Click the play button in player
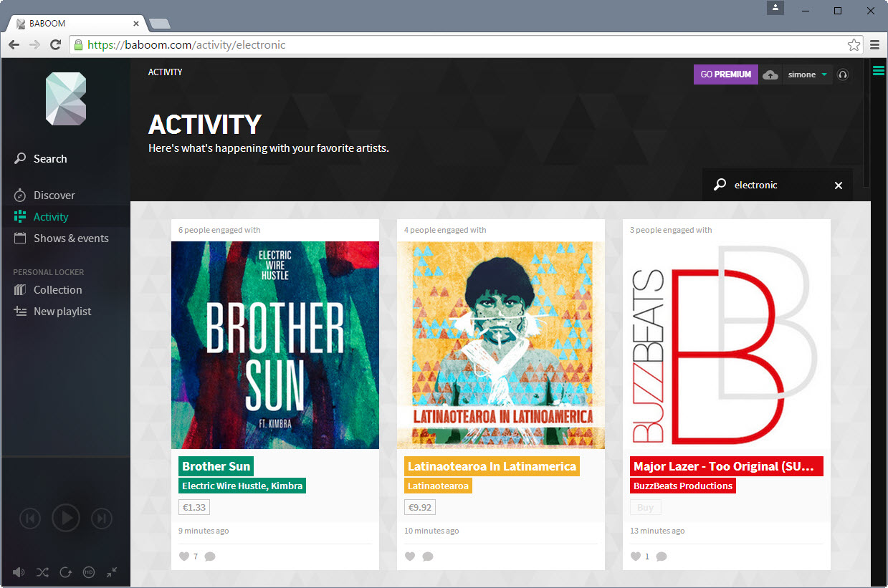This screenshot has height=588, width=888. (x=66, y=518)
